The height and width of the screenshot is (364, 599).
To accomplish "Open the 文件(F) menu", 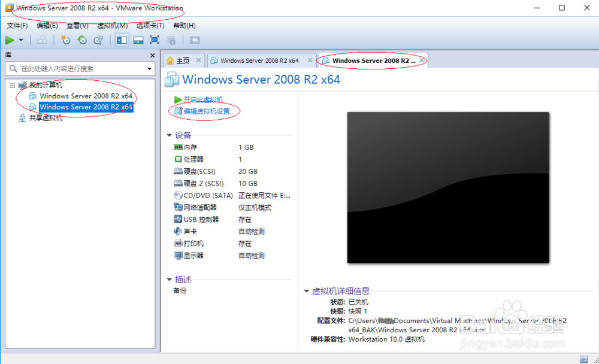I will pos(17,26).
